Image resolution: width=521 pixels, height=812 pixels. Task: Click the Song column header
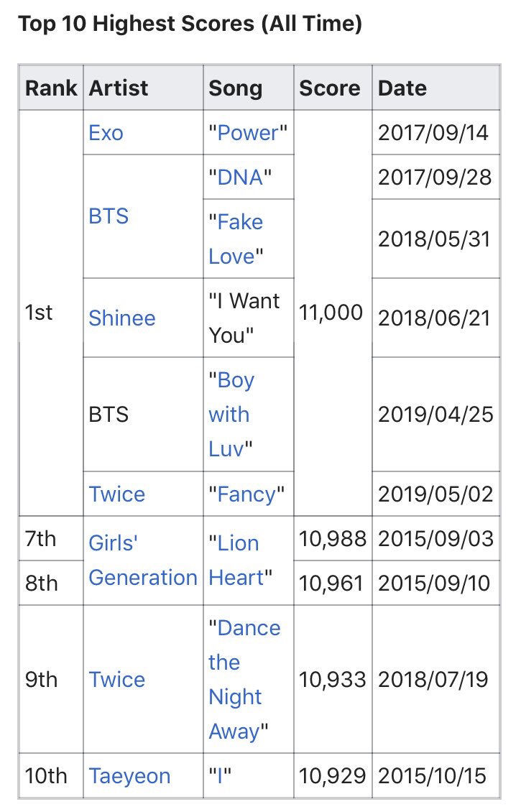pos(235,88)
